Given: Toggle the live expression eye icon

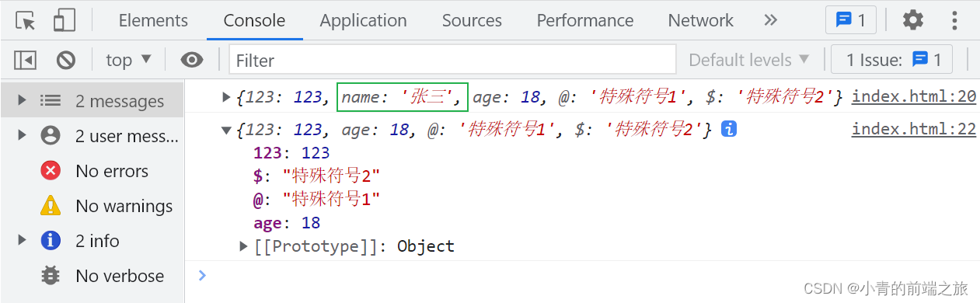Looking at the screenshot, I should (191, 60).
